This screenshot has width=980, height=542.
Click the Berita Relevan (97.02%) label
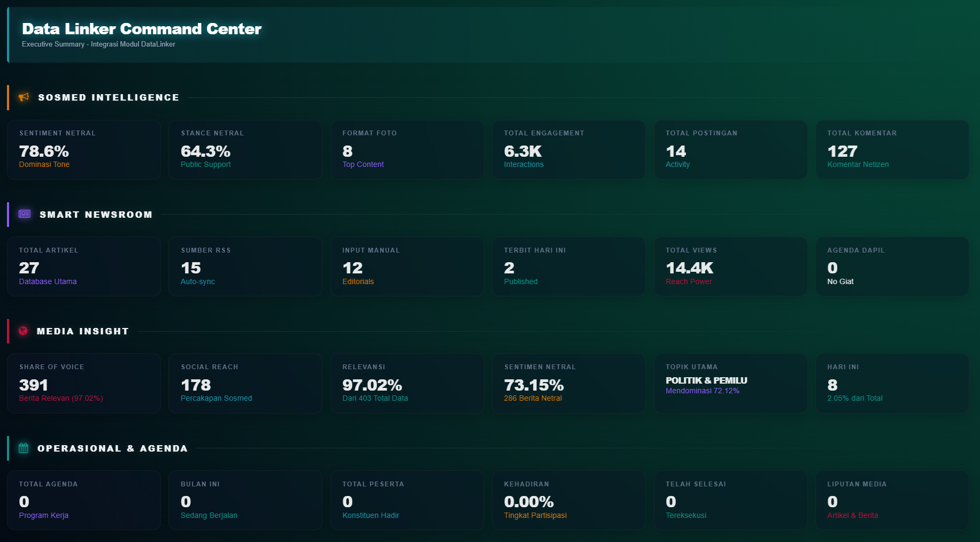point(61,399)
